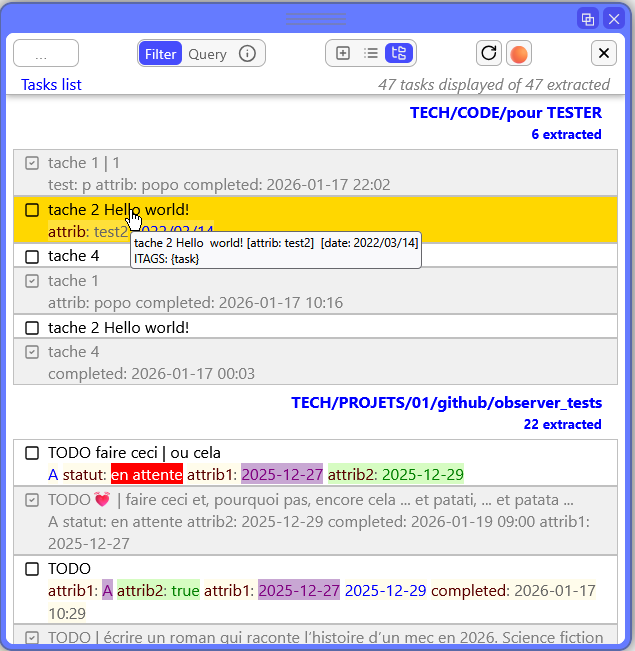
Task: Click the info icon next to Query
Action: point(247,54)
